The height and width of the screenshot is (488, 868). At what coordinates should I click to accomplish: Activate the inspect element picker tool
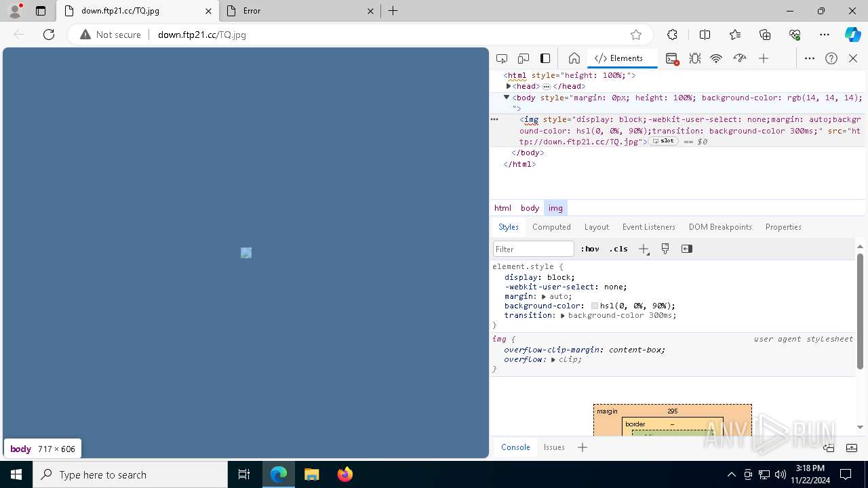pos(502,58)
